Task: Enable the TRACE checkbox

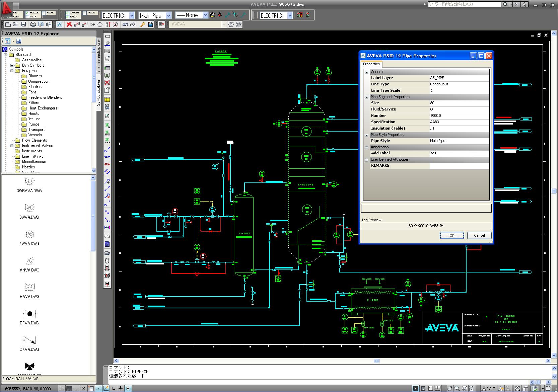Action: click(x=84, y=13)
